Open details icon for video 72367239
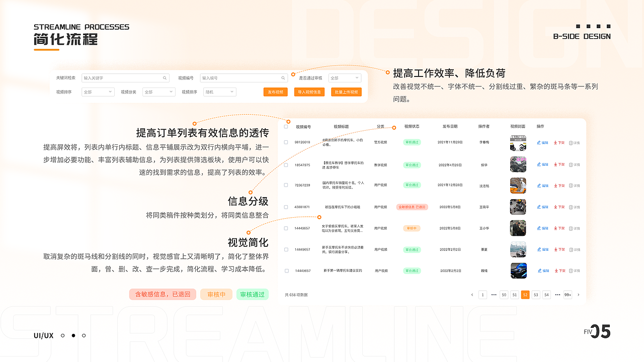Viewport: 644px width, 362px height. [x=571, y=186]
